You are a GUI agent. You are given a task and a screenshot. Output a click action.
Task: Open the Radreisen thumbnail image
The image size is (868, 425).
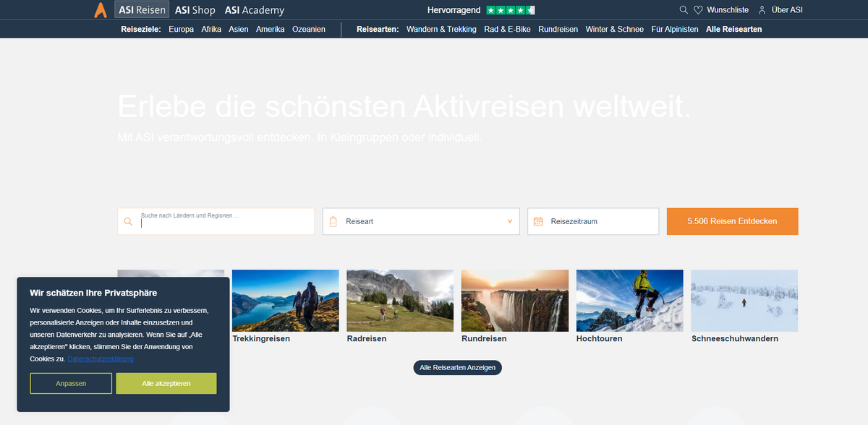click(400, 301)
